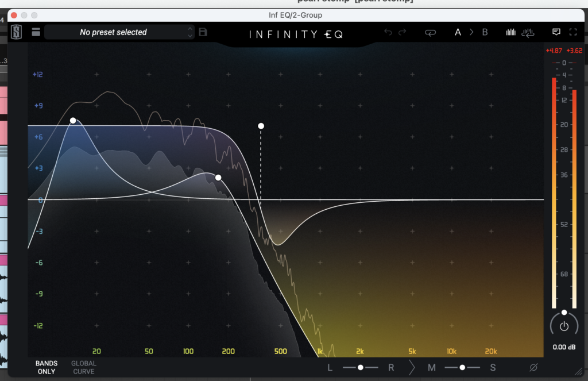Click the analyzer icon with the curved arrow
Viewport: 588px width, 381px height.
coord(528,33)
